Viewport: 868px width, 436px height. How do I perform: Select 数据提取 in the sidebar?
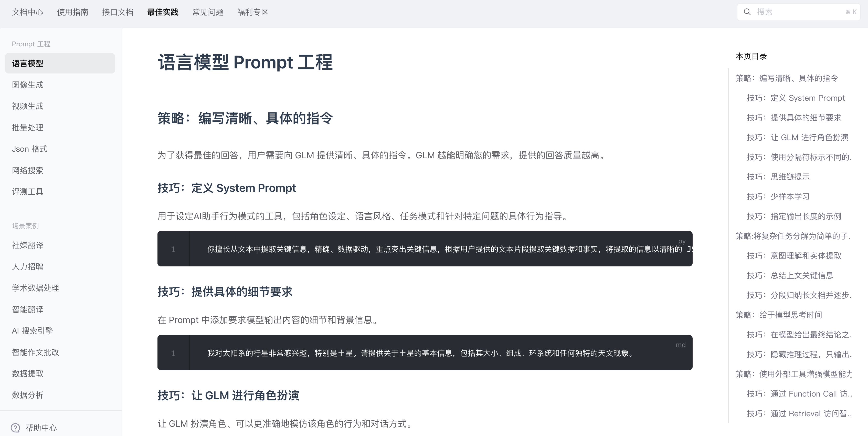coord(28,373)
